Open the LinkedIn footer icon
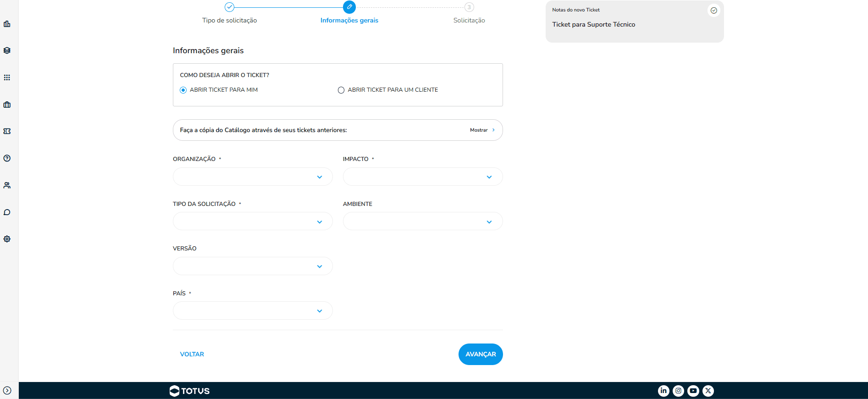 [663, 391]
